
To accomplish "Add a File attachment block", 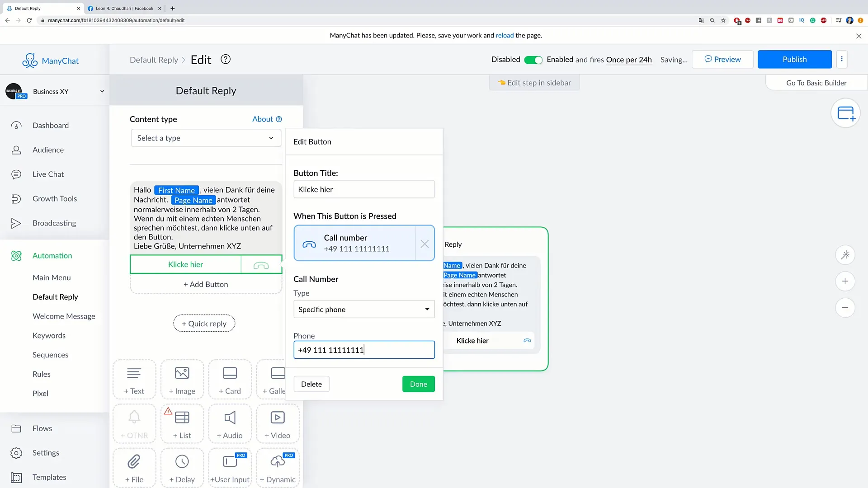I will (x=134, y=469).
